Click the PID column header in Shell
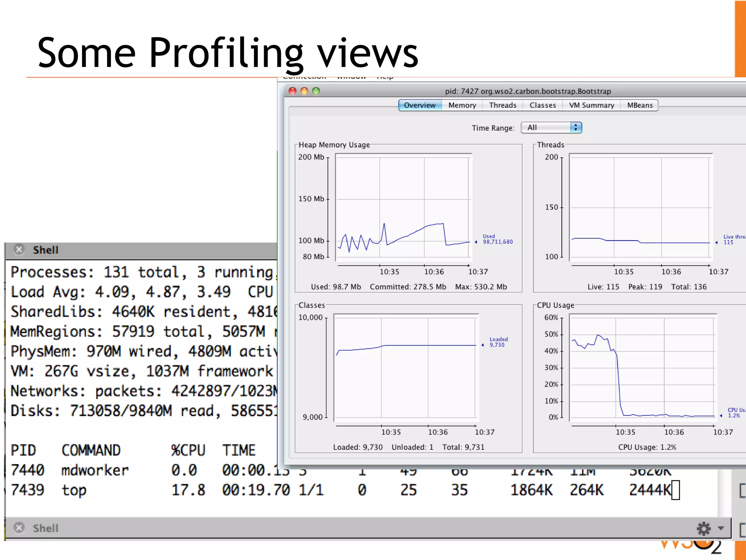746x560 pixels. click(x=23, y=450)
